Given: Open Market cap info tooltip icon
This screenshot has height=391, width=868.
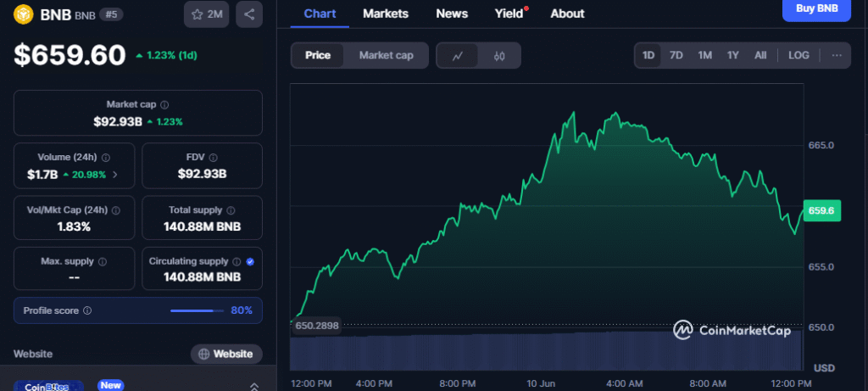Looking at the screenshot, I should coord(164,104).
